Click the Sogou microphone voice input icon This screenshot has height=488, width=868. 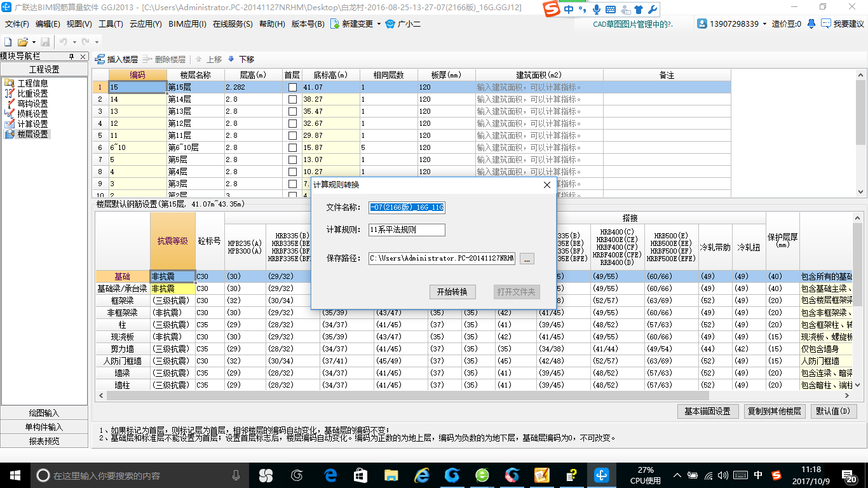[x=597, y=10]
